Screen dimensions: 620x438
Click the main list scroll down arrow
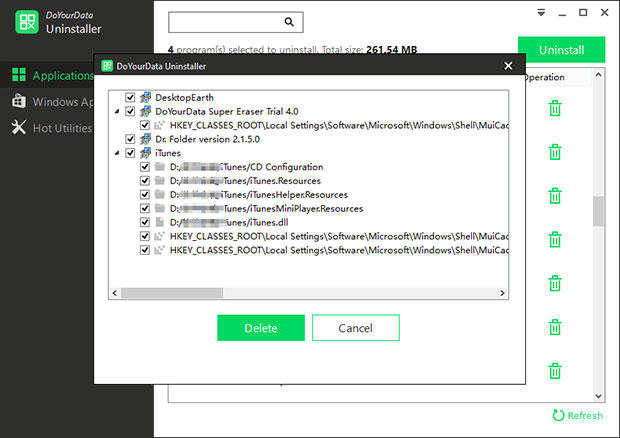tap(599, 396)
